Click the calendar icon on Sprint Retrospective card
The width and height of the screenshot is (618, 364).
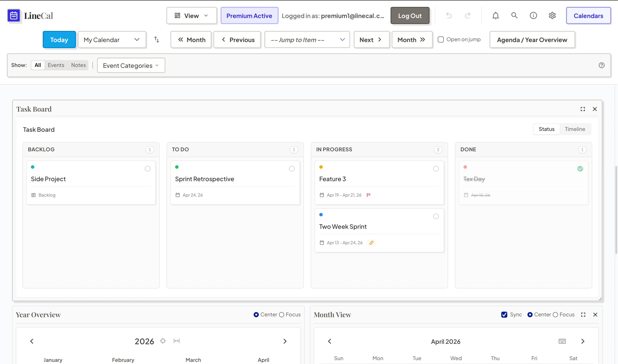177,195
